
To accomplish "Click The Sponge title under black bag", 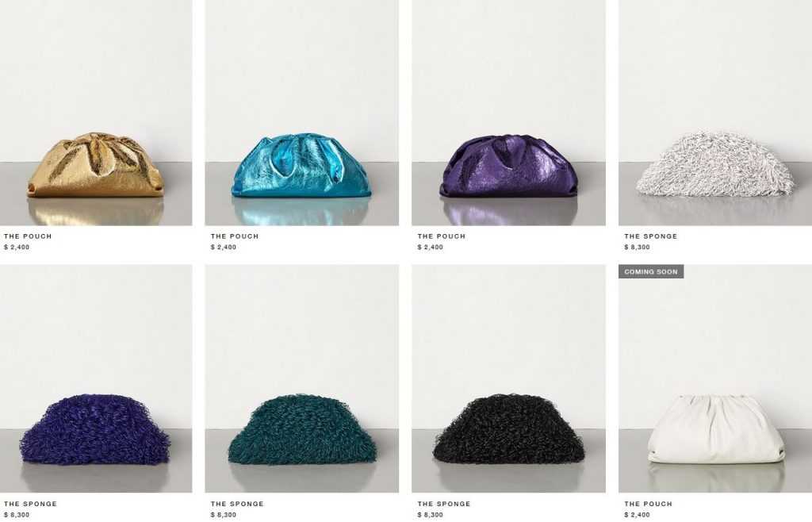I will [x=444, y=504].
